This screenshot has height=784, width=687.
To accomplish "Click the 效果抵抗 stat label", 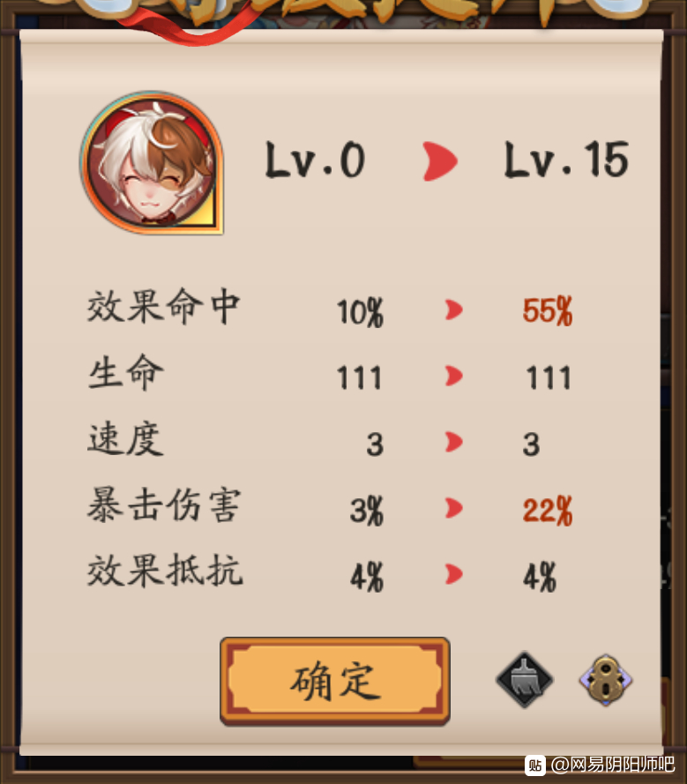I will click(165, 570).
